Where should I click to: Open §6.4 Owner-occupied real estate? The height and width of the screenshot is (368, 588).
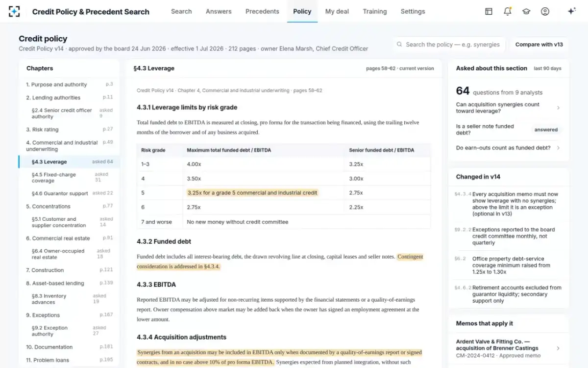(x=69, y=254)
